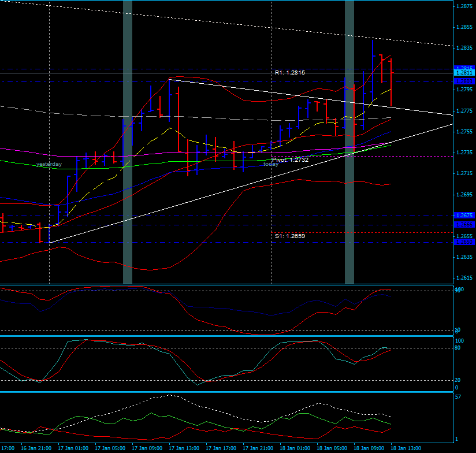
Task: Click the R1: 1.2815 resistance label
Action: click(x=291, y=73)
